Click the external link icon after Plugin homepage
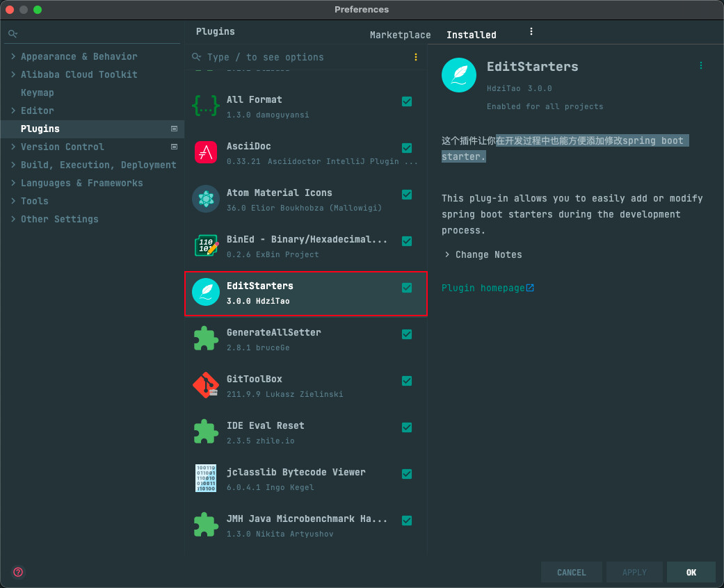Viewport: 724px width, 588px height. (x=530, y=288)
